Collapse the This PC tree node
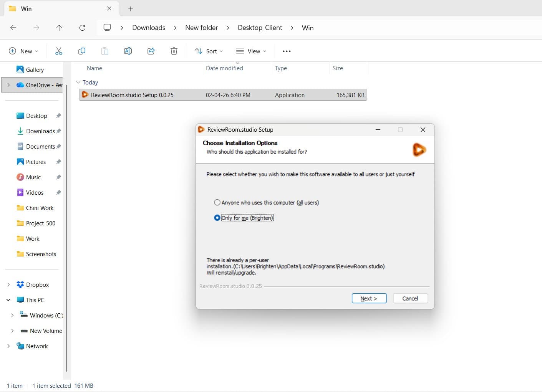Image resolution: width=542 pixels, height=392 pixels. (x=8, y=300)
